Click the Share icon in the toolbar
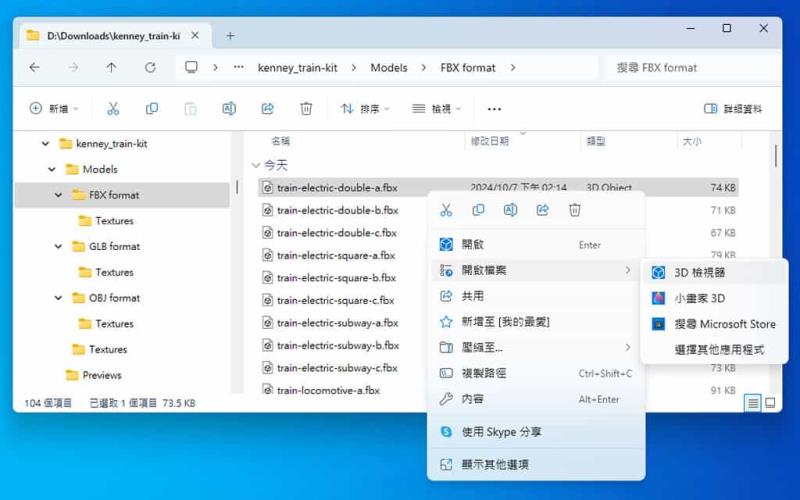Viewport: 800px width, 500px height. point(267,109)
